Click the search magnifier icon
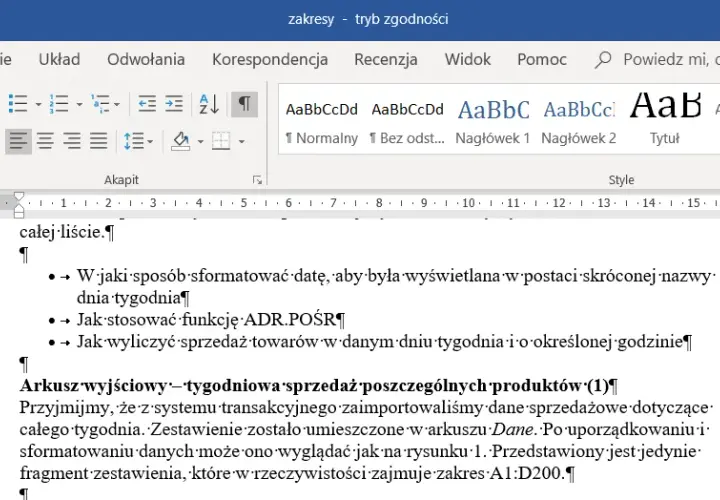Screen dimensions: 720x500 pos(603,60)
